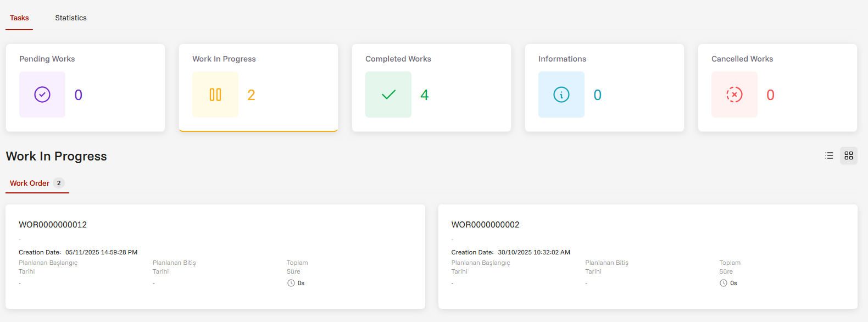This screenshot has height=322, width=868.
Task: Click the clock icon in card WOR0000000002
Action: 724,283
